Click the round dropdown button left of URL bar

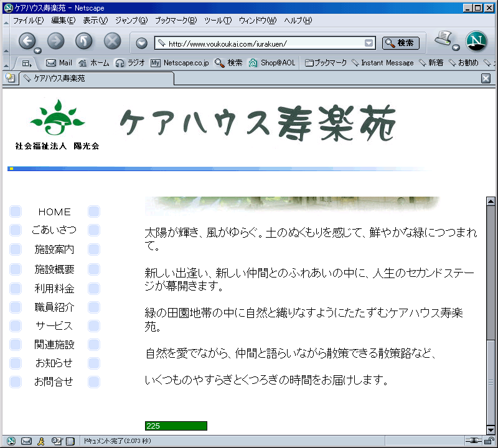tap(142, 43)
